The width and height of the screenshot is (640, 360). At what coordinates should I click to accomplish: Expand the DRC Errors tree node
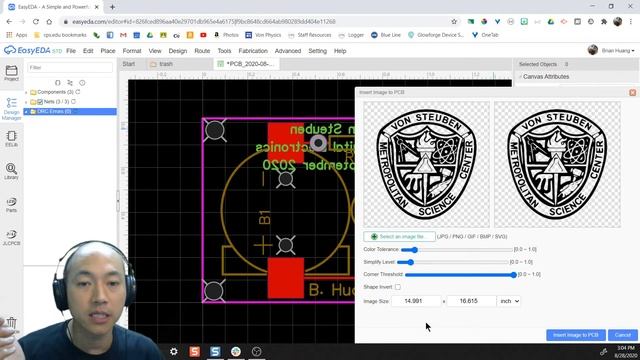pyautogui.click(x=27, y=112)
